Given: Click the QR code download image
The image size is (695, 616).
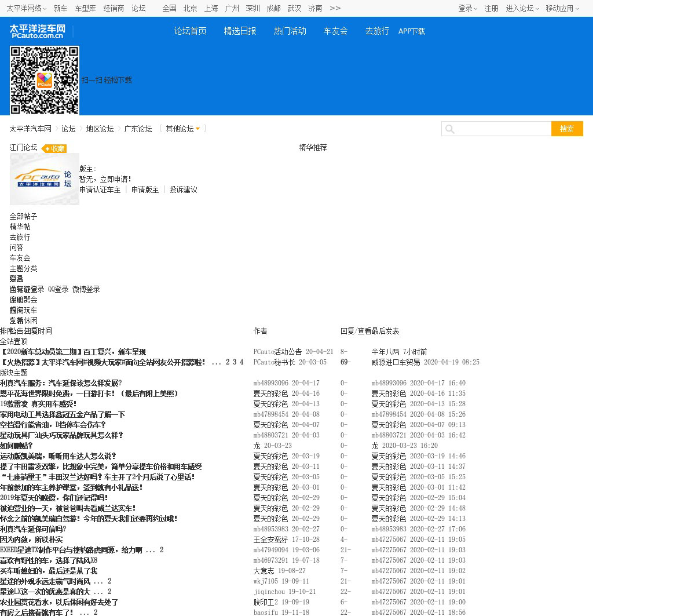Looking at the screenshot, I should point(45,81).
